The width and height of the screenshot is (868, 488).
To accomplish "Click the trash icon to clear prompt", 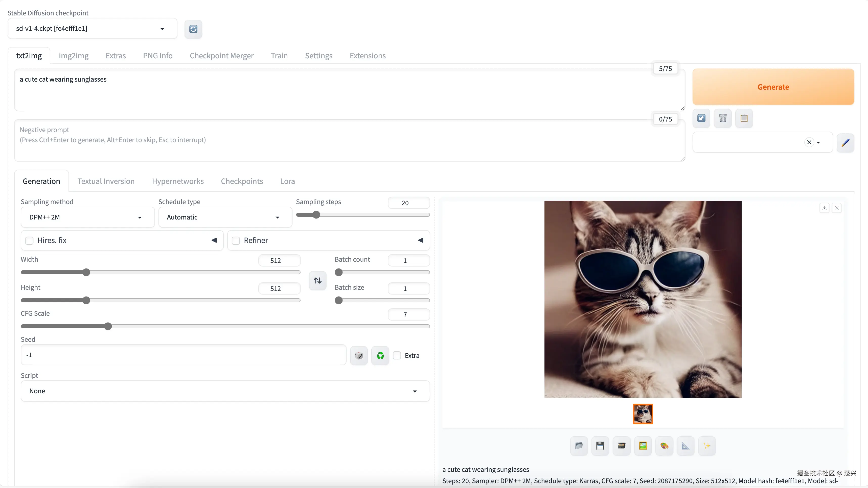I will point(722,118).
